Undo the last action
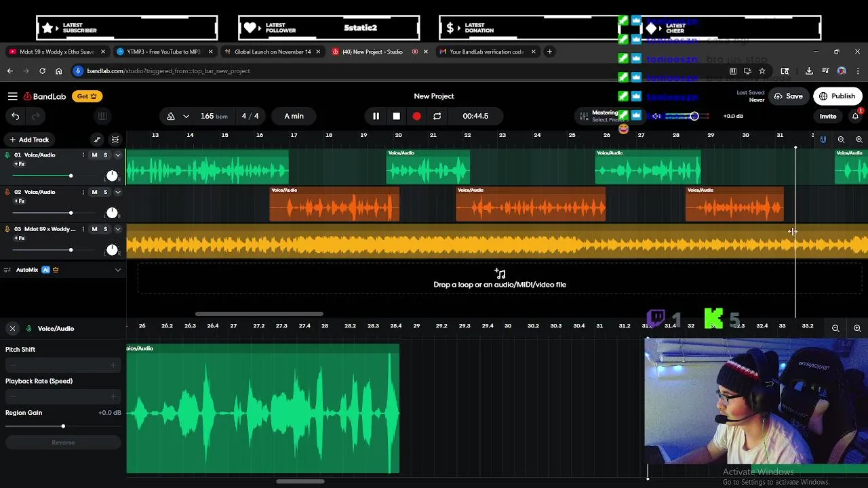The image size is (868, 488). 15,116
